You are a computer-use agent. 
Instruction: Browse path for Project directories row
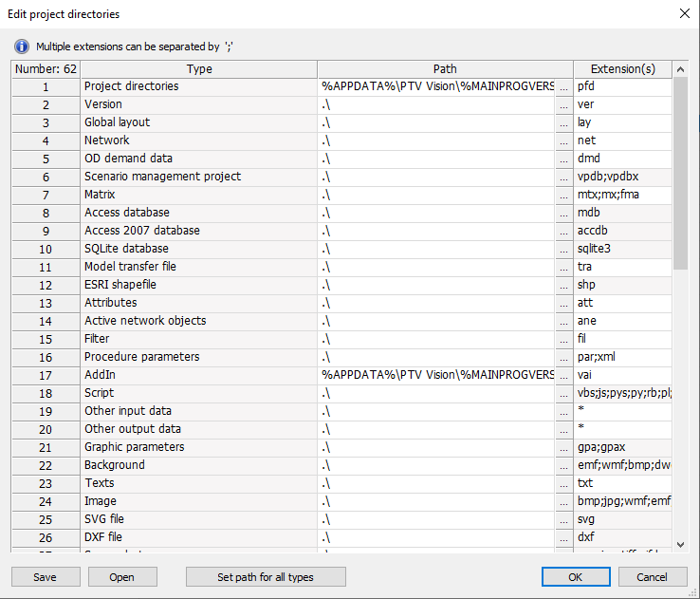click(x=563, y=86)
